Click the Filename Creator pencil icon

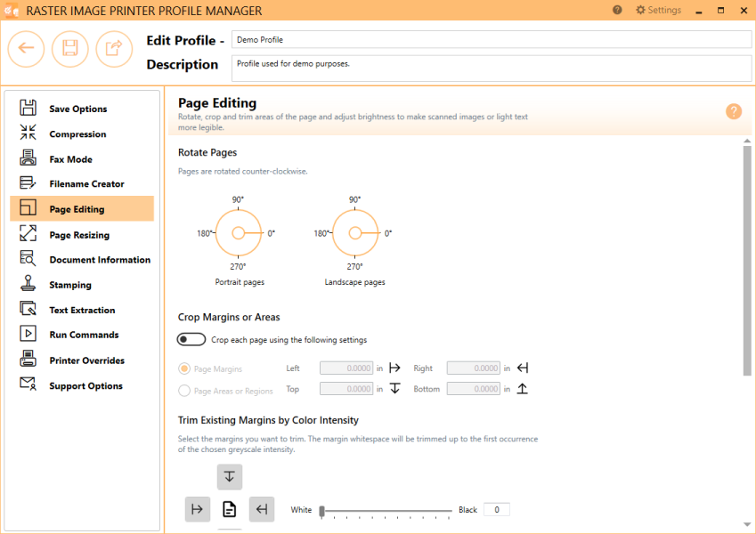pos(28,182)
